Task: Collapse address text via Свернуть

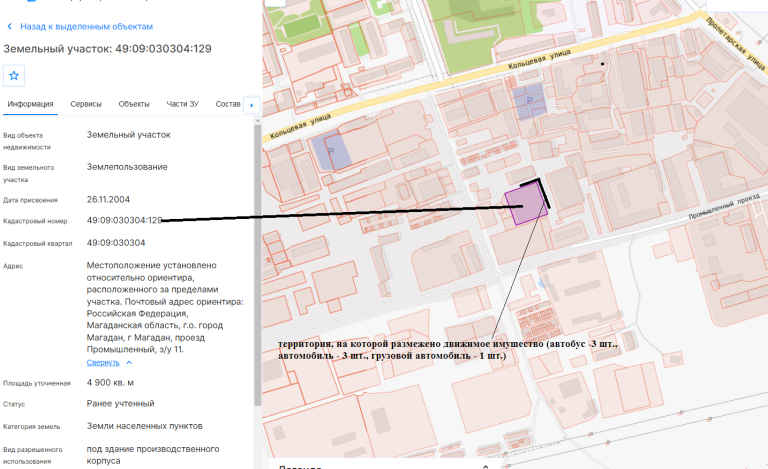Action: coord(103,363)
